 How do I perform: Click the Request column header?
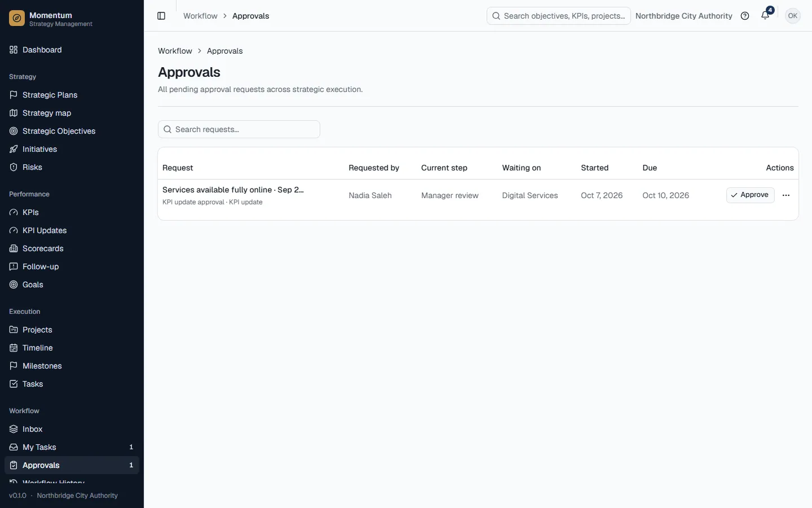(178, 168)
